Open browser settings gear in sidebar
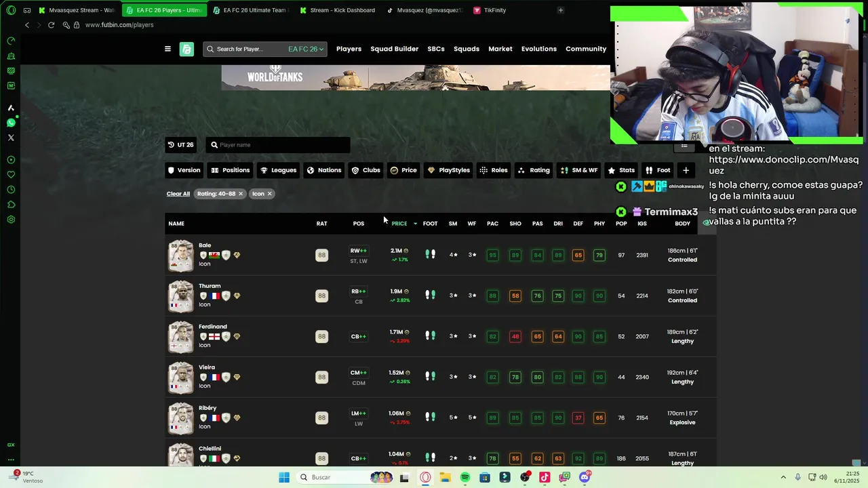 click(11, 220)
